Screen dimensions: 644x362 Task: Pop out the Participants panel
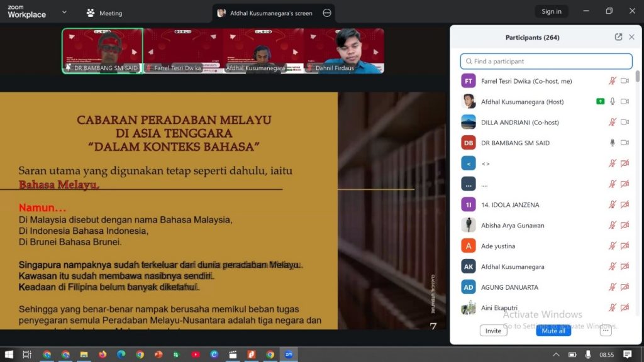pyautogui.click(x=618, y=37)
